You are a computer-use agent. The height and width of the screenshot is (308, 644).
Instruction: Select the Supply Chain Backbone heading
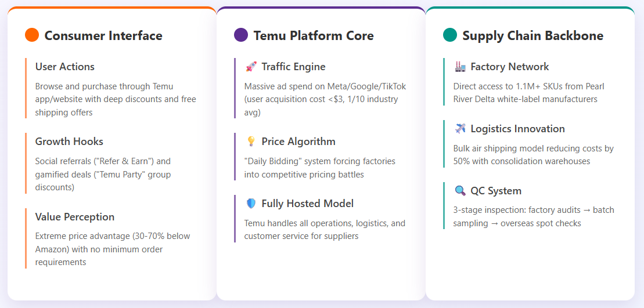point(533,36)
